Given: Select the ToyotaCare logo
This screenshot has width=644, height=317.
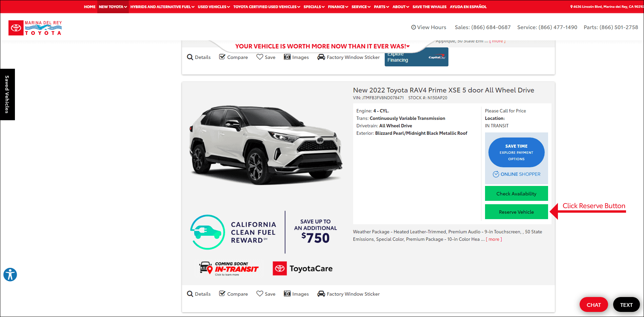Looking at the screenshot, I should pyautogui.click(x=302, y=268).
